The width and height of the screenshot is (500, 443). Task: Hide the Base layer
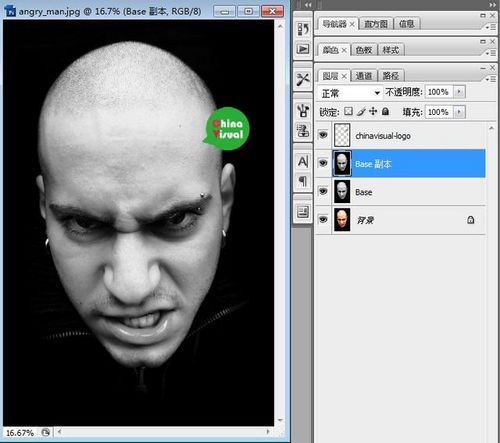323,191
